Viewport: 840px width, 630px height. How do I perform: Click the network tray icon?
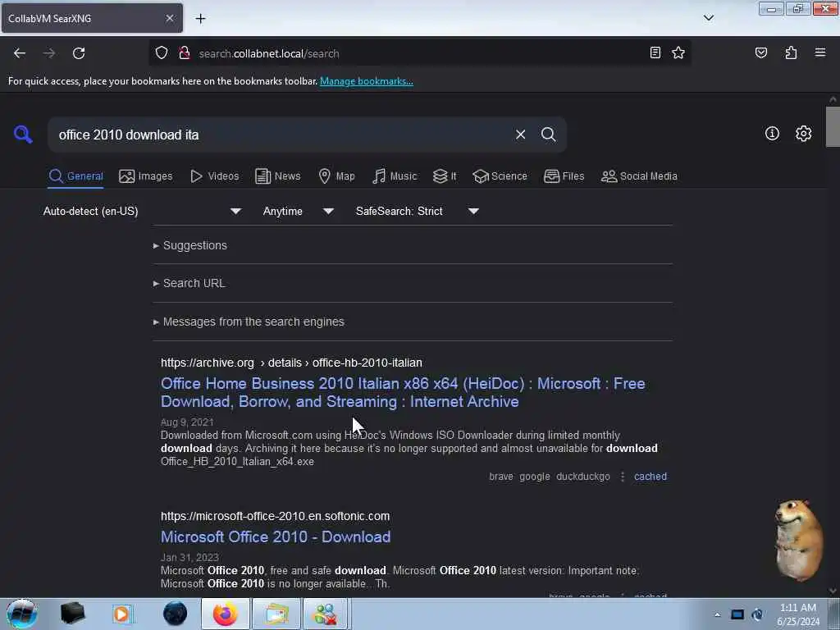pyautogui.click(x=737, y=614)
